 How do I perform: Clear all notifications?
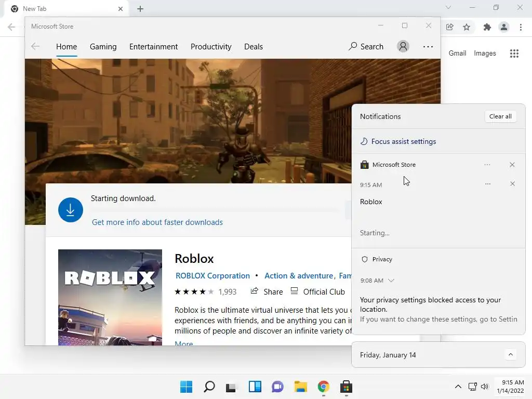(x=500, y=116)
